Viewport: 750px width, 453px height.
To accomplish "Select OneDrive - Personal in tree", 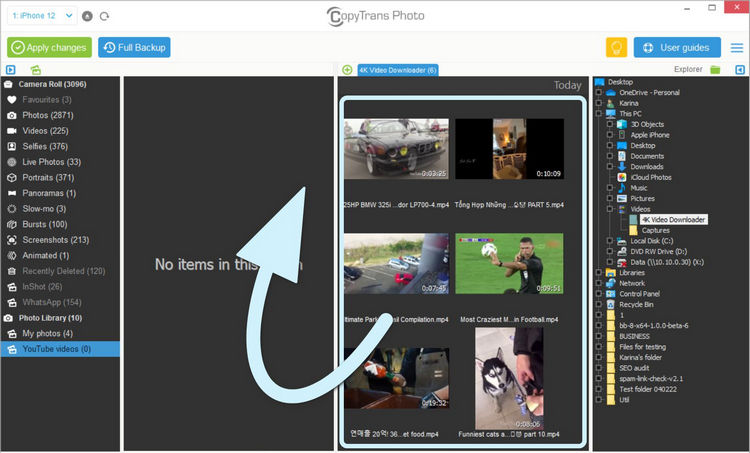I will point(649,93).
